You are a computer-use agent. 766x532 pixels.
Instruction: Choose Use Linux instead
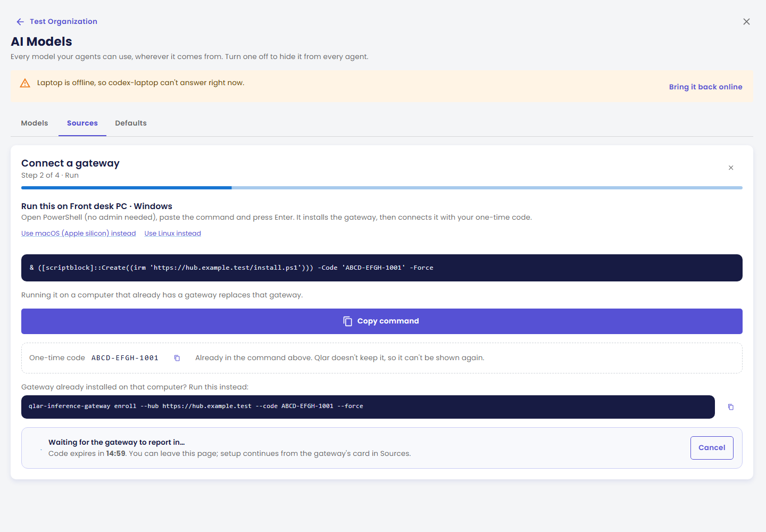[x=173, y=234]
